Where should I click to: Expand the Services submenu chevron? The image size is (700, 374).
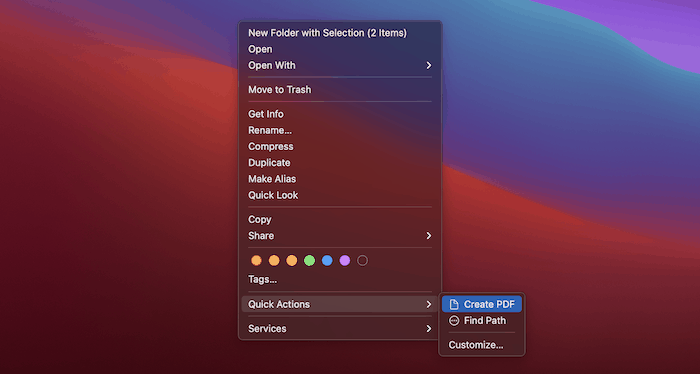[429, 329]
